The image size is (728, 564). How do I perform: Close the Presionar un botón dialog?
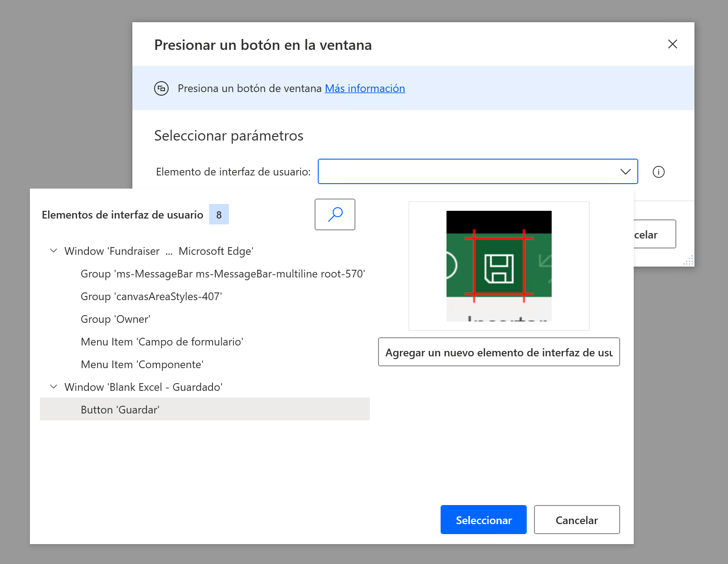673,44
